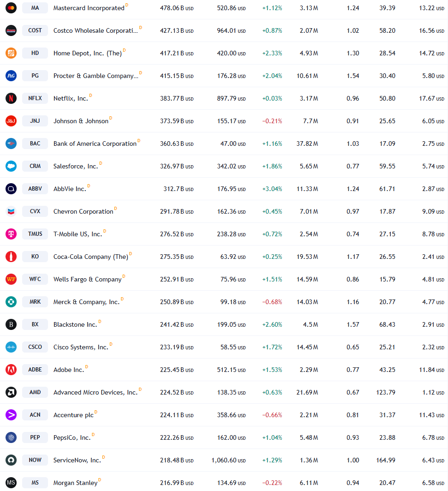Open Bank of America Corporation link
This screenshot has height=491, width=448.
(95, 144)
